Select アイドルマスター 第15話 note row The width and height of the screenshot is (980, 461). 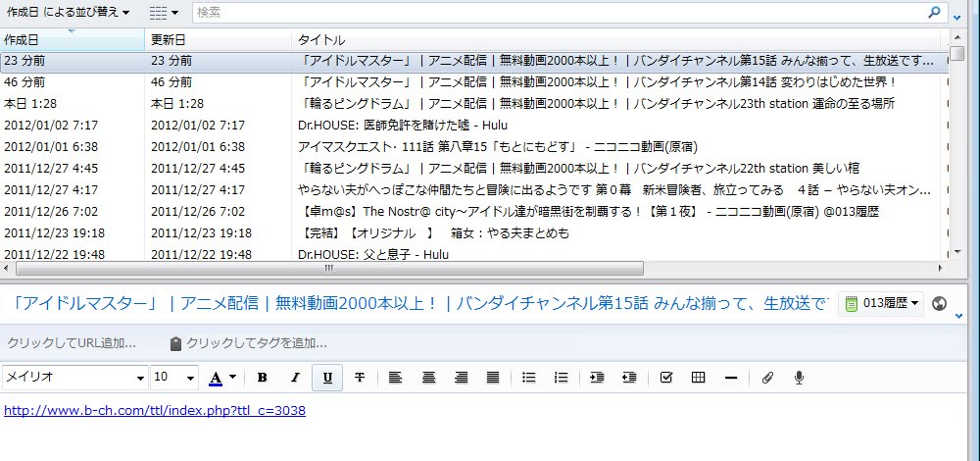click(473, 61)
